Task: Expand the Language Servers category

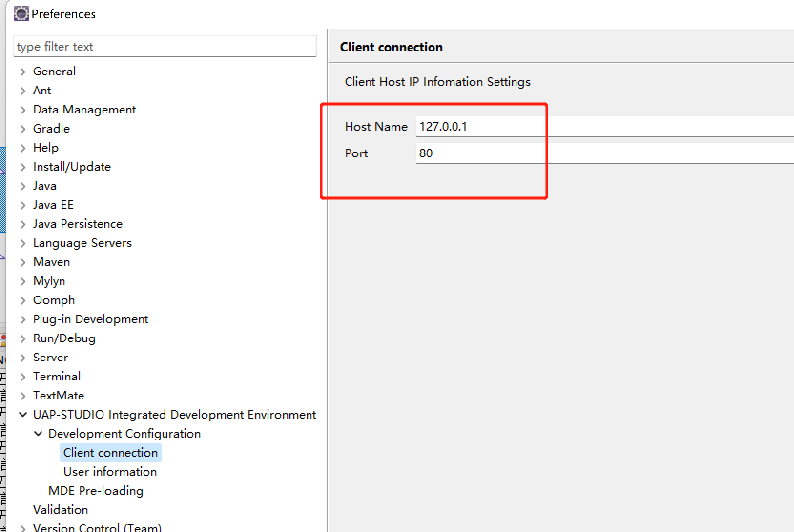Action: (23, 243)
